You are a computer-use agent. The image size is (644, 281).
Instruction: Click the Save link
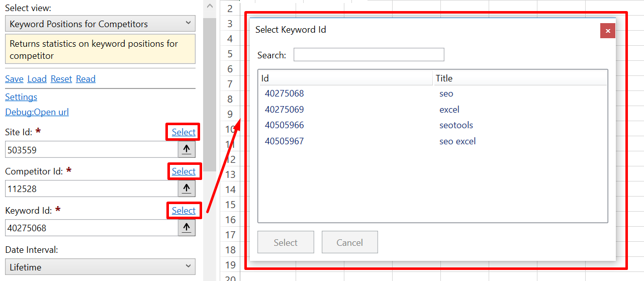click(x=14, y=79)
